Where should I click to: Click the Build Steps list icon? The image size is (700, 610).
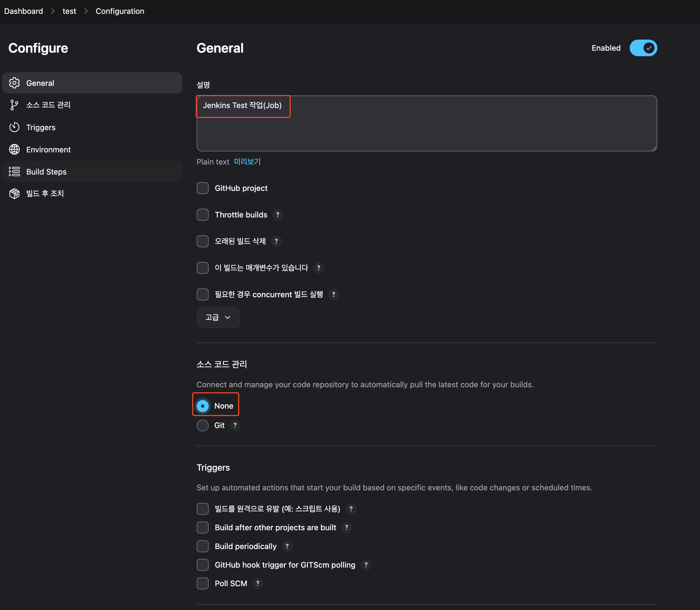click(x=14, y=171)
